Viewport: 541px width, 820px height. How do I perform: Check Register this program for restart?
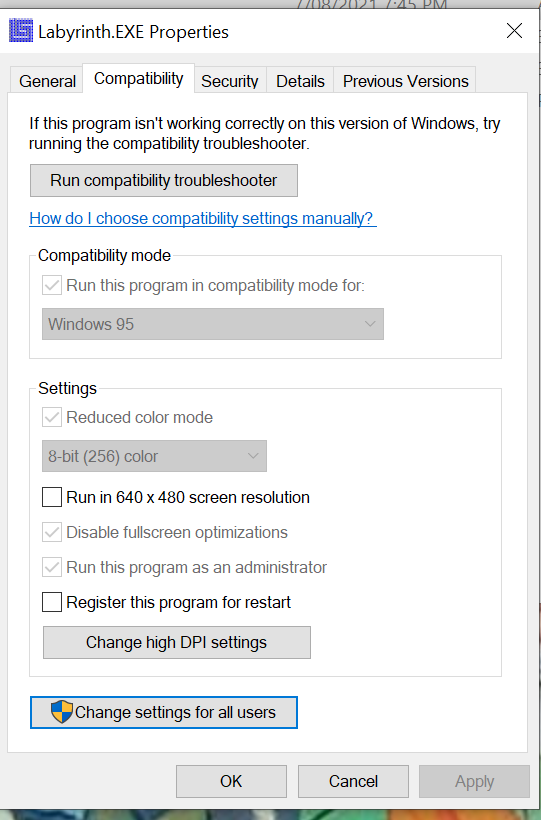[52, 602]
